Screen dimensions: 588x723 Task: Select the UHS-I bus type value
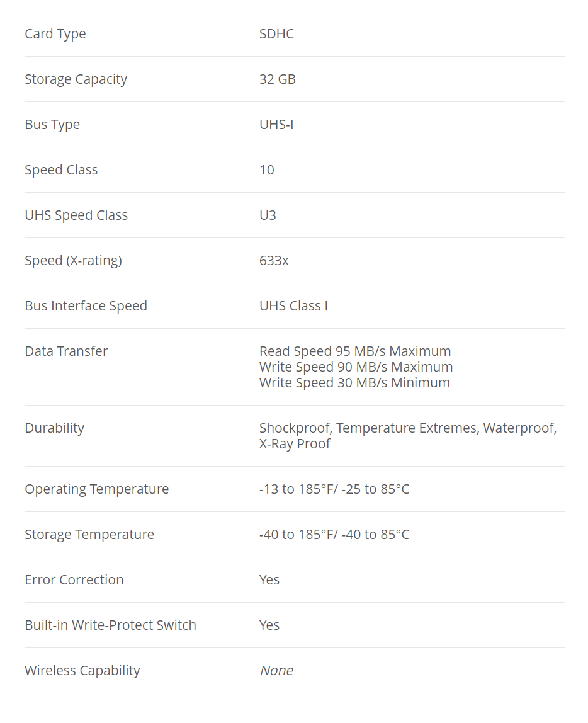[276, 125]
